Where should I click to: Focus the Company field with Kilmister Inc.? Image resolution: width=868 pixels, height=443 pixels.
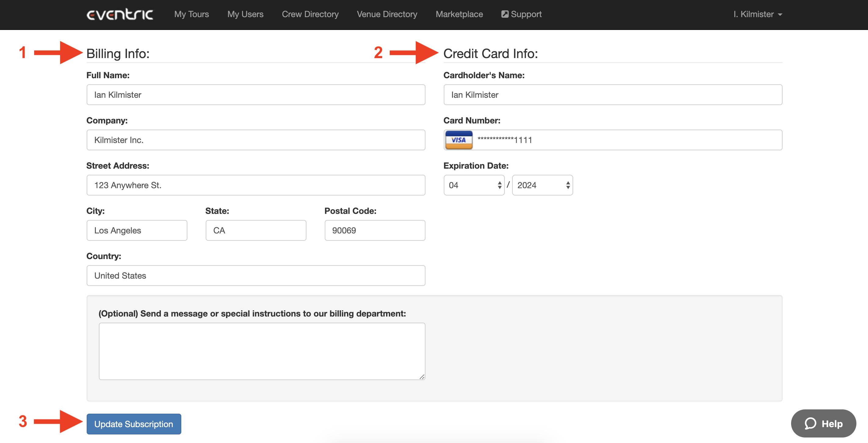pyautogui.click(x=256, y=140)
